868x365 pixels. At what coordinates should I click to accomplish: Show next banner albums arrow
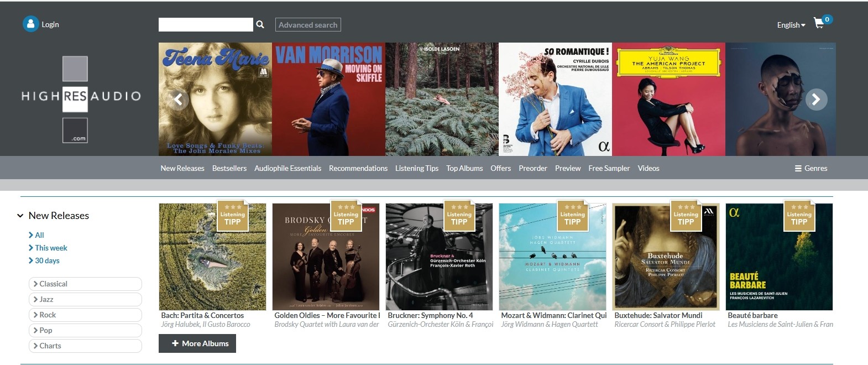pyautogui.click(x=816, y=100)
